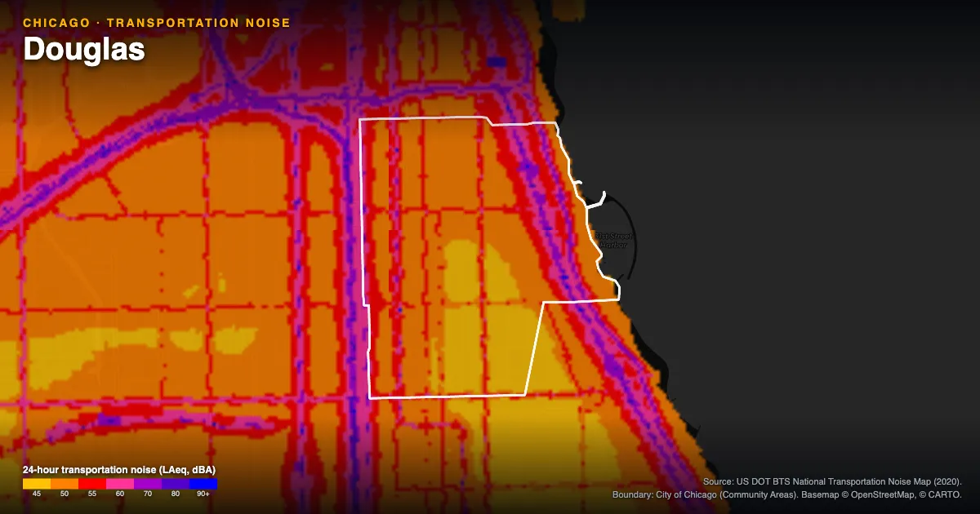The width and height of the screenshot is (980, 514).
Task: Click the "70" legend value label
Action: 148,494
